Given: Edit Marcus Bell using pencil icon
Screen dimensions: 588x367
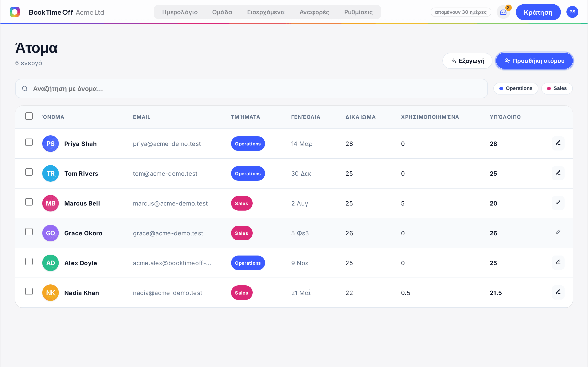Looking at the screenshot, I should [x=558, y=203].
